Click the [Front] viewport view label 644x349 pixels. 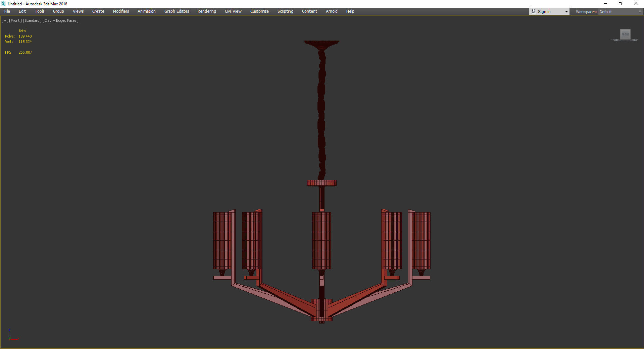tap(15, 20)
